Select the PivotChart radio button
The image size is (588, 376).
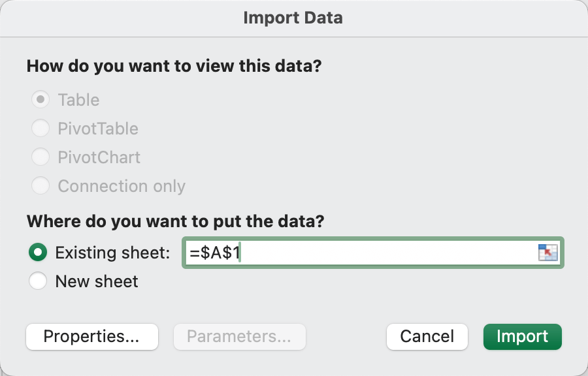coord(40,157)
